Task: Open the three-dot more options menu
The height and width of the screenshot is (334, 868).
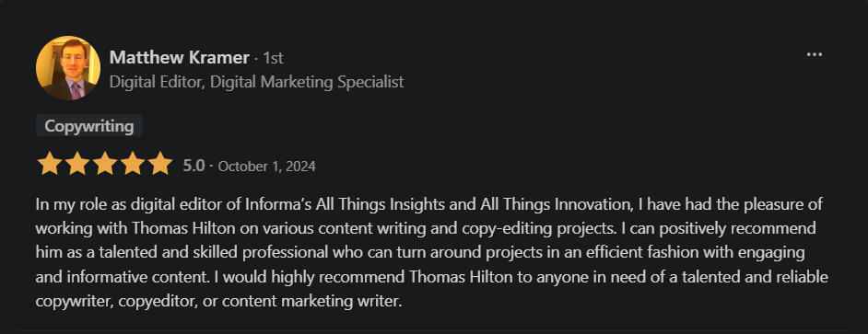Action: click(x=815, y=54)
